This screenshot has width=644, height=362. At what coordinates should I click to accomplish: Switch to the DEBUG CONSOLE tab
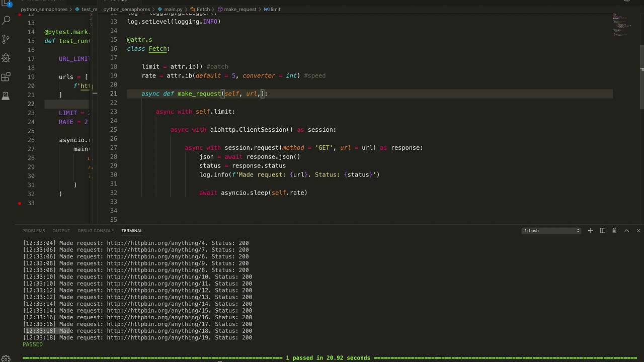pyautogui.click(x=96, y=231)
